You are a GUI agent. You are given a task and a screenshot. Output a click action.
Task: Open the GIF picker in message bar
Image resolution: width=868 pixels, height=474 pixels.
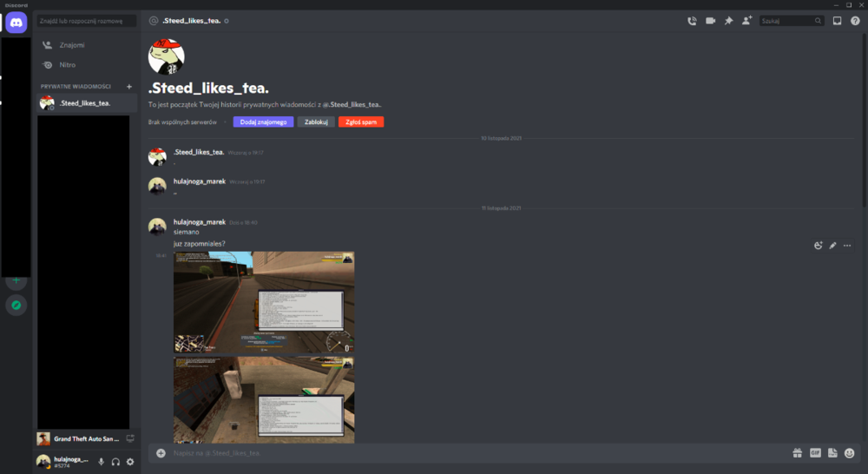[815, 453]
